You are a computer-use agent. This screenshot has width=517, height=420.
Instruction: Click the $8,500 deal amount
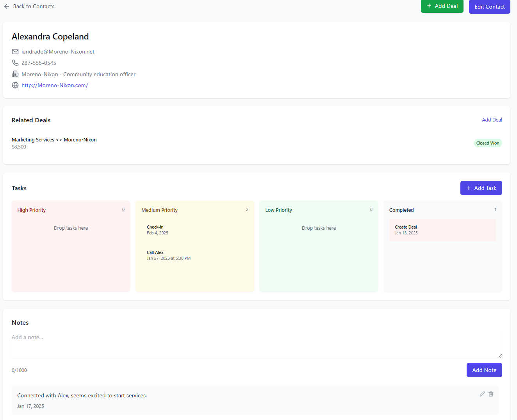point(19,147)
